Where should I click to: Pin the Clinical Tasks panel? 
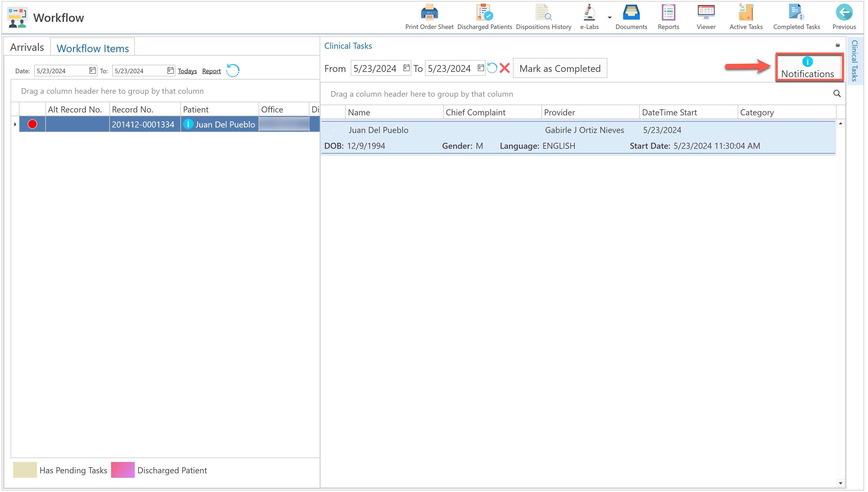click(x=837, y=45)
